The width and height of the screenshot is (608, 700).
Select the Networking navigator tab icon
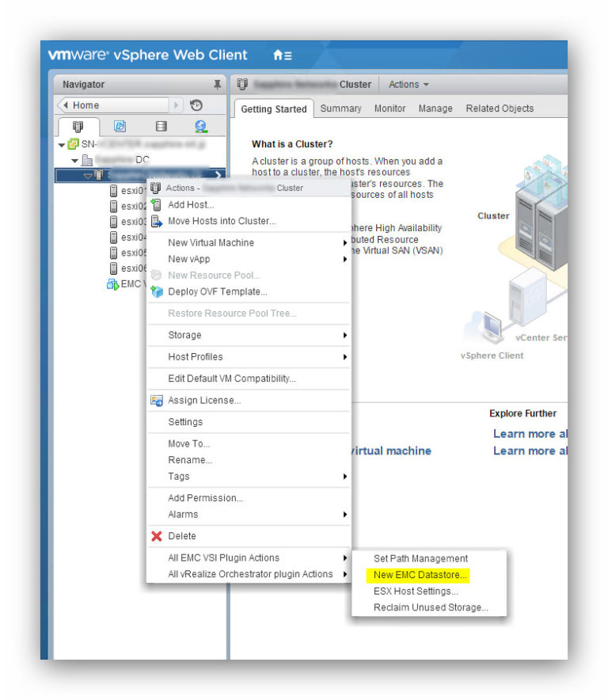coord(201,127)
